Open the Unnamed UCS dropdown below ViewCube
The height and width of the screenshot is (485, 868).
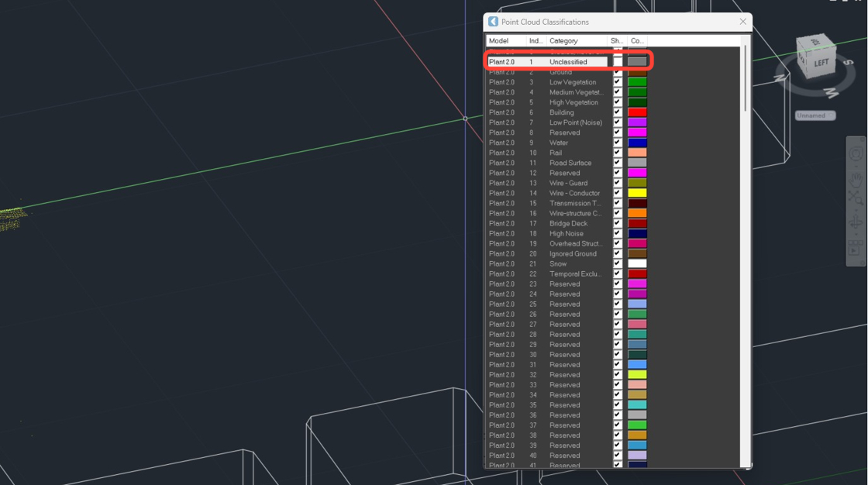click(815, 115)
